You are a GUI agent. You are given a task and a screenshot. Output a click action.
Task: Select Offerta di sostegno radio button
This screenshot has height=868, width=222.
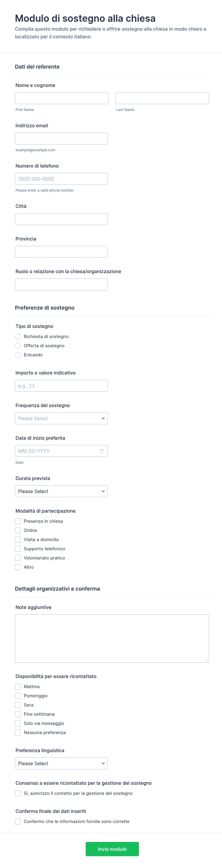[x=18, y=346]
